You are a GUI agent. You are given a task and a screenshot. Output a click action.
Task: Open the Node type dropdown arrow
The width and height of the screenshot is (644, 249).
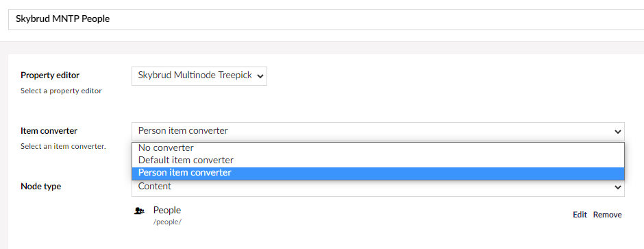click(617, 187)
